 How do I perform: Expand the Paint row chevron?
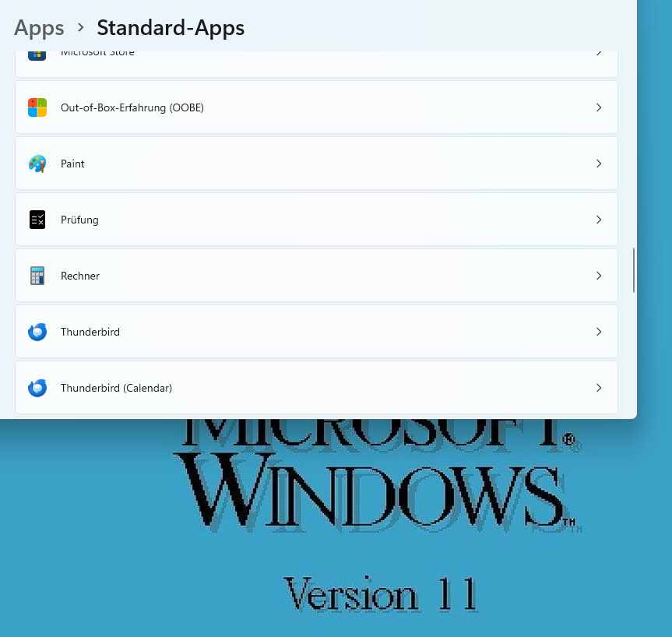(599, 164)
